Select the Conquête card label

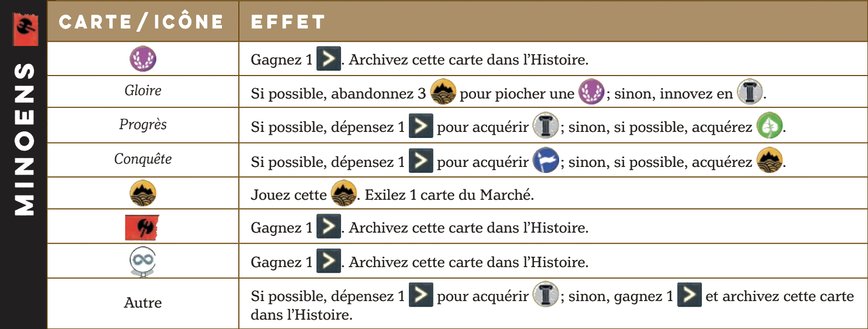143,159
